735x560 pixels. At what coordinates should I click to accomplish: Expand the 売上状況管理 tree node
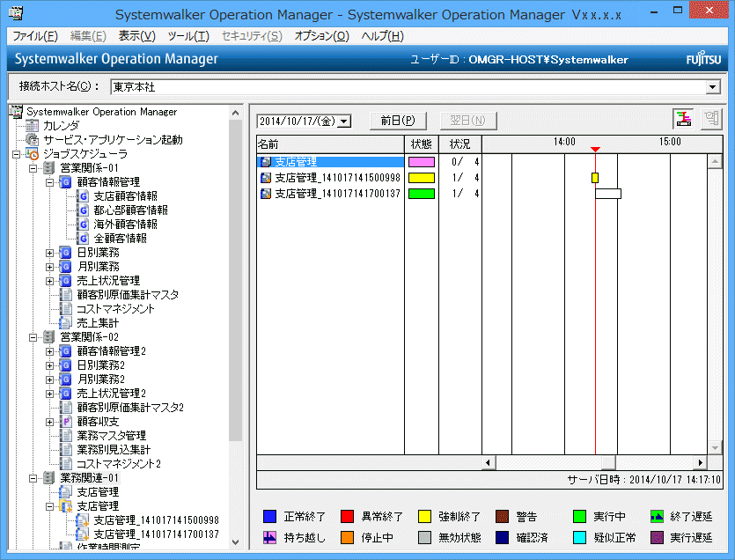point(49,281)
